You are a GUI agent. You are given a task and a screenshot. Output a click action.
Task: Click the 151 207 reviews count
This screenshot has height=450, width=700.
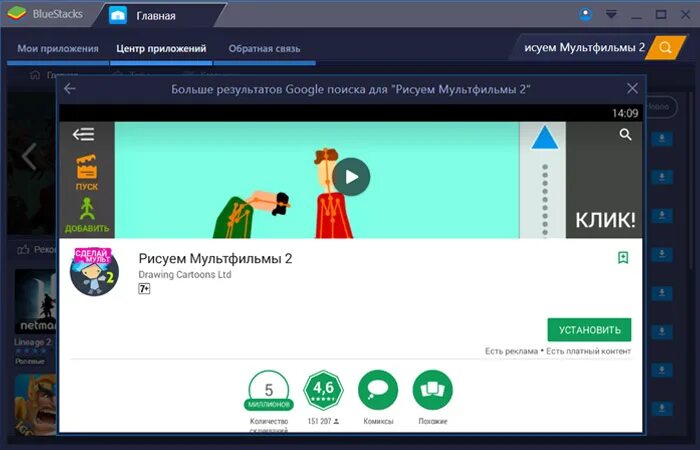coord(323,421)
